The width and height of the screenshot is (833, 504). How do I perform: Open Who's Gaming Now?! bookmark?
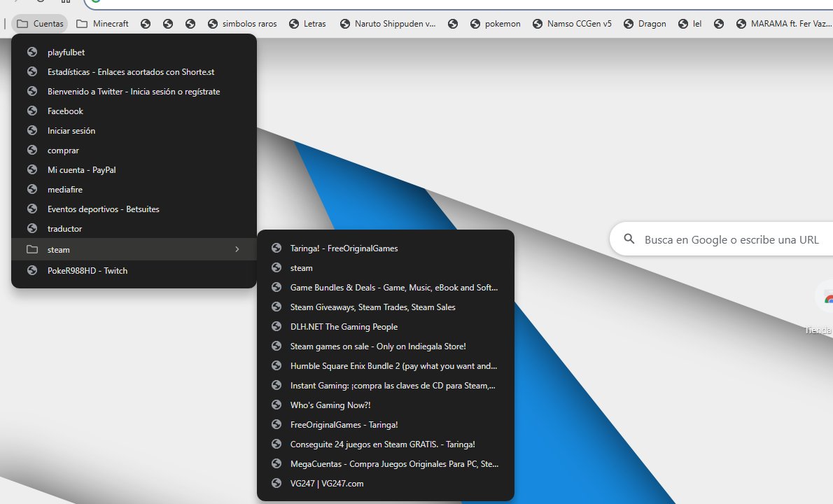pyautogui.click(x=386, y=405)
